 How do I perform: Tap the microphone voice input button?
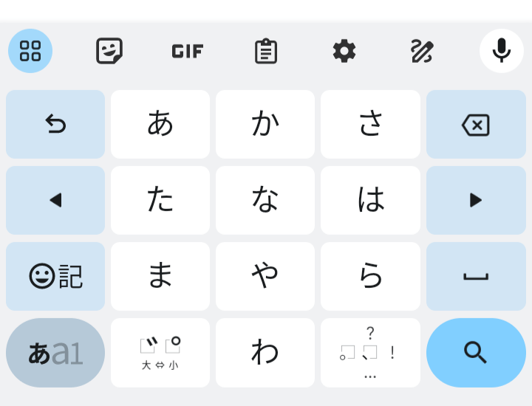click(502, 51)
